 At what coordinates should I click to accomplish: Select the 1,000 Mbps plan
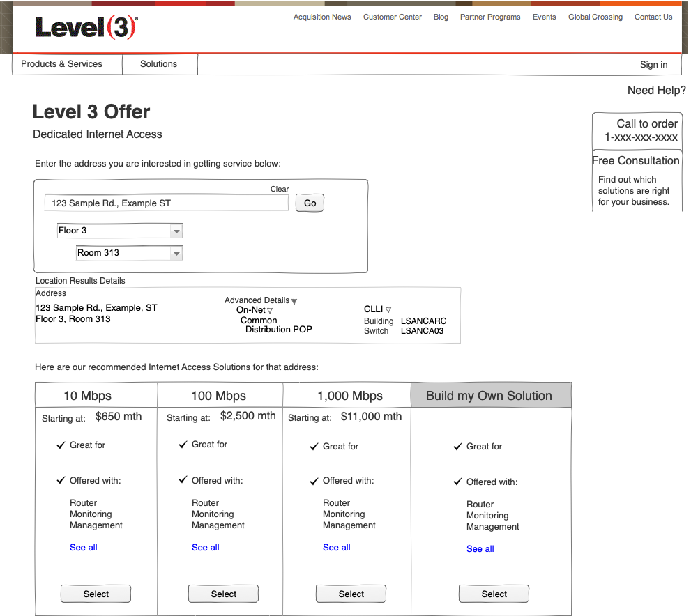(351, 594)
